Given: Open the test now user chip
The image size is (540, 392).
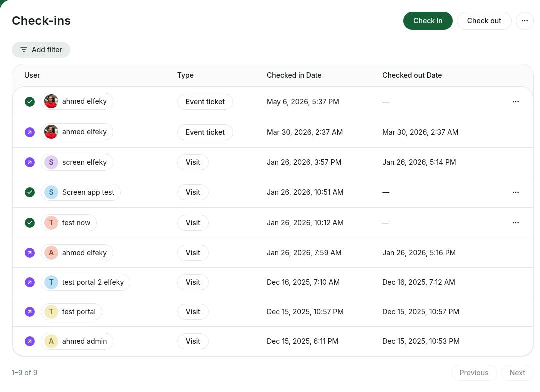Looking at the screenshot, I should (x=69, y=223).
